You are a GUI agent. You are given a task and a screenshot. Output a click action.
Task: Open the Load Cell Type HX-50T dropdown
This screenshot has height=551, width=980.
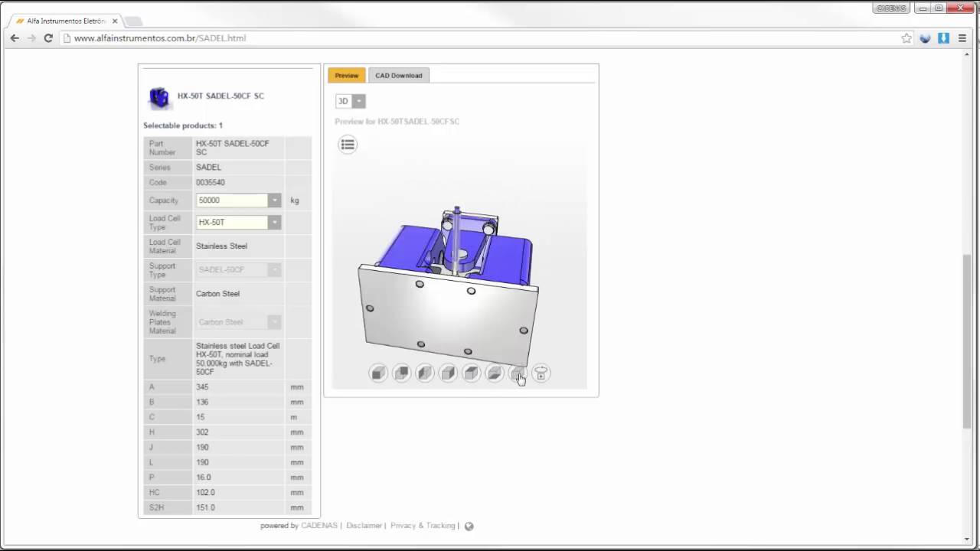click(x=238, y=222)
